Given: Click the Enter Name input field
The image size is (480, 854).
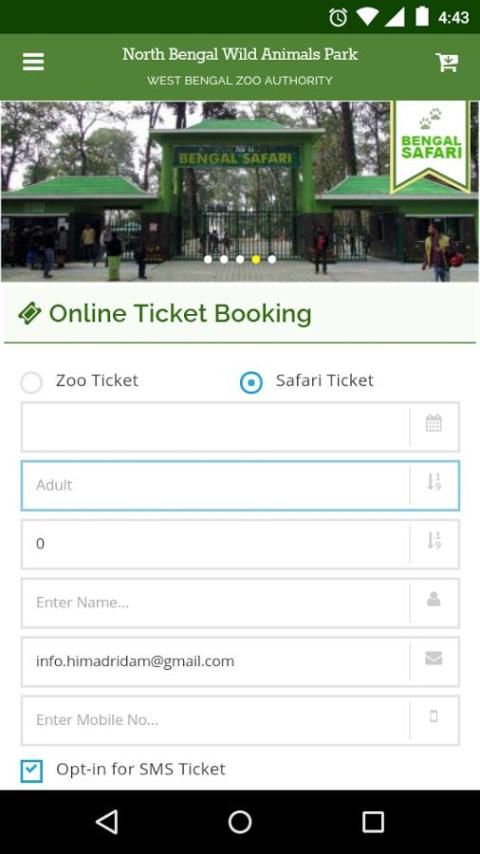Looking at the screenshot, I should (x=215, y=603).
